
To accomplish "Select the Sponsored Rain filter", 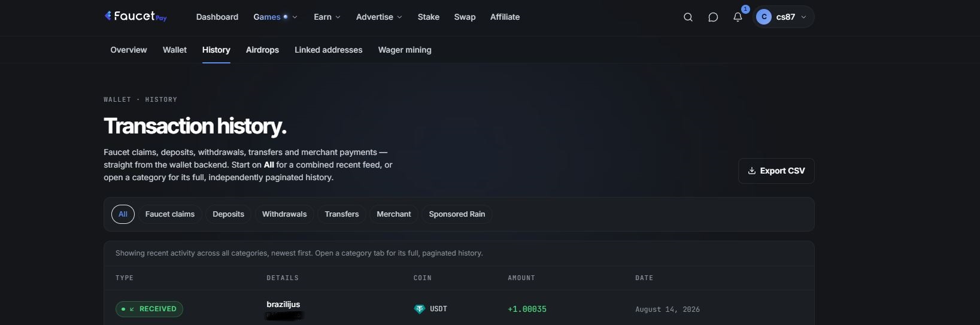I will [x=457, y=214].
